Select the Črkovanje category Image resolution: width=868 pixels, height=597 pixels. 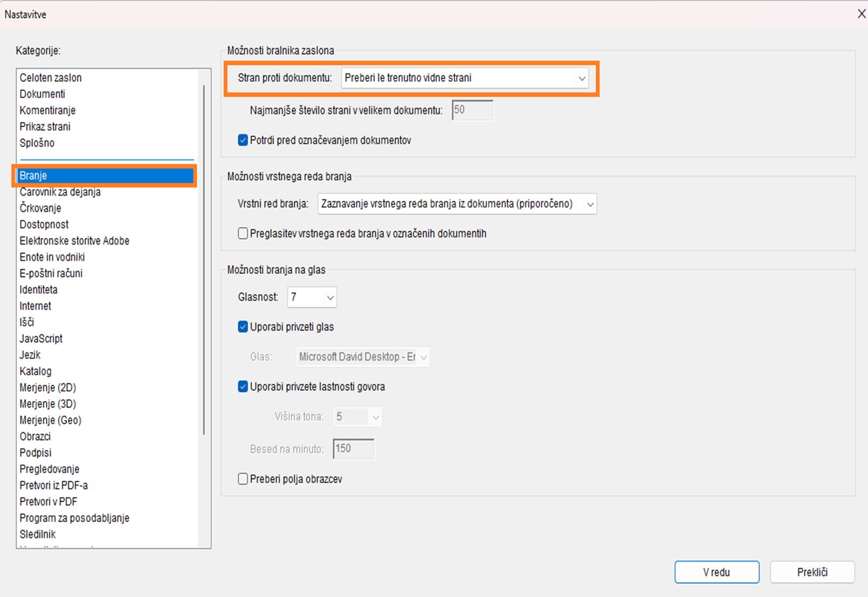(x=40, y=208)
